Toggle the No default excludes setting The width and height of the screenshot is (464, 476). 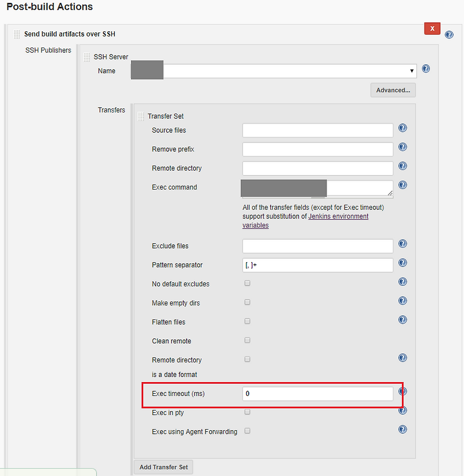[247, 283]
